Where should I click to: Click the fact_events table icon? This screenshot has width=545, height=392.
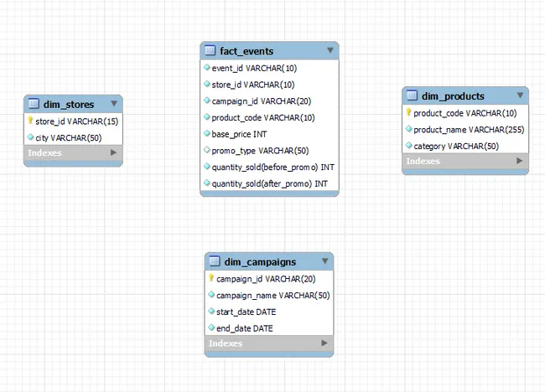tap(210, 51)
